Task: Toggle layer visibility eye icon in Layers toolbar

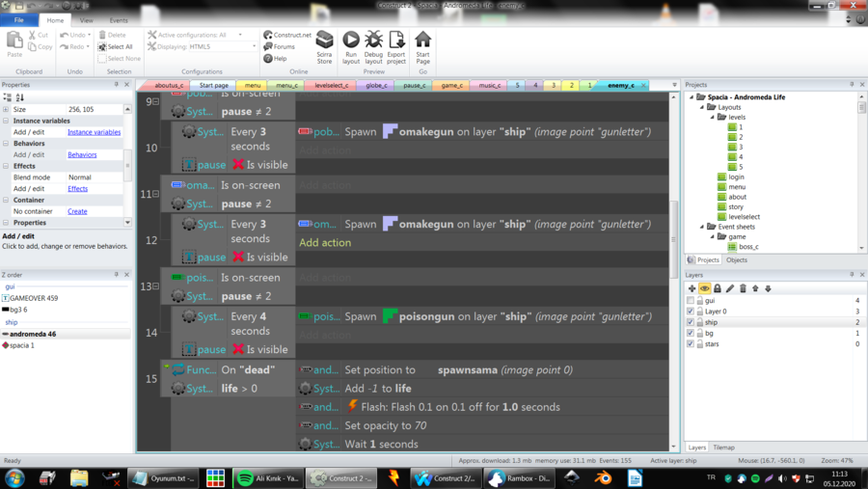Action: (705, 288)
